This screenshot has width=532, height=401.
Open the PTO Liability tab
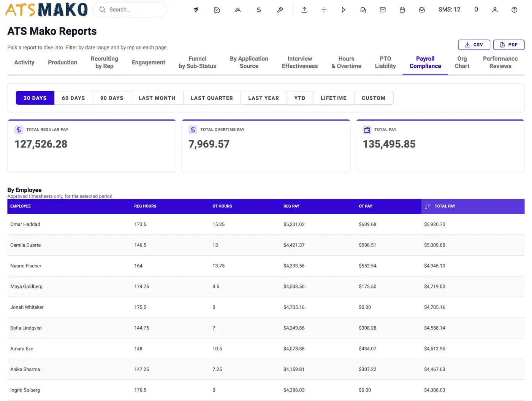[385, 62]
